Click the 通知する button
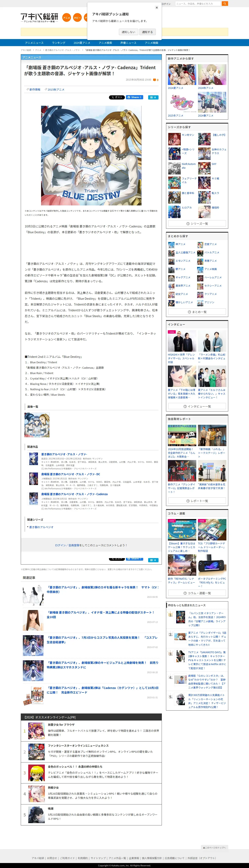This screenshot has height=868, width=249. pos(147,32)
